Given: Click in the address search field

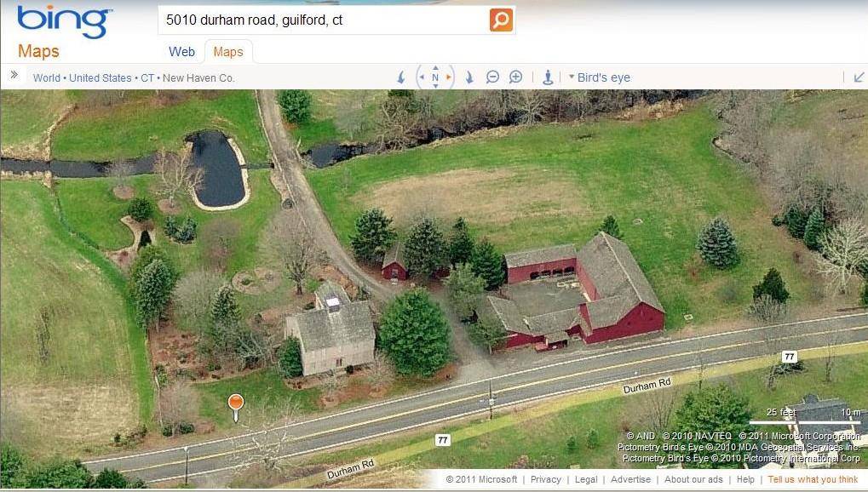Looking at the screenshot, I should pyautogui.click(x=325, y=20).
